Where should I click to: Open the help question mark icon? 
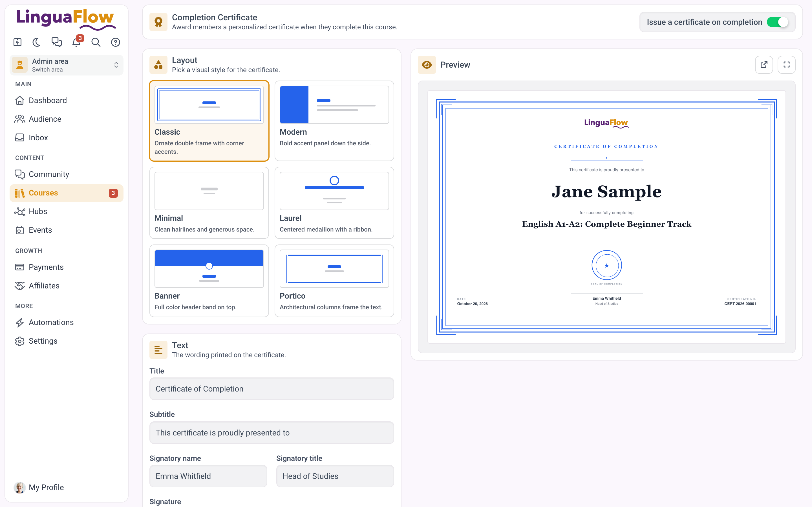116,42
